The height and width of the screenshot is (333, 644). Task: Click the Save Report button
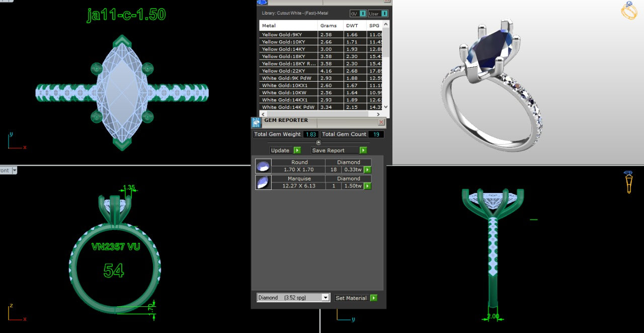tap(335, 150)
